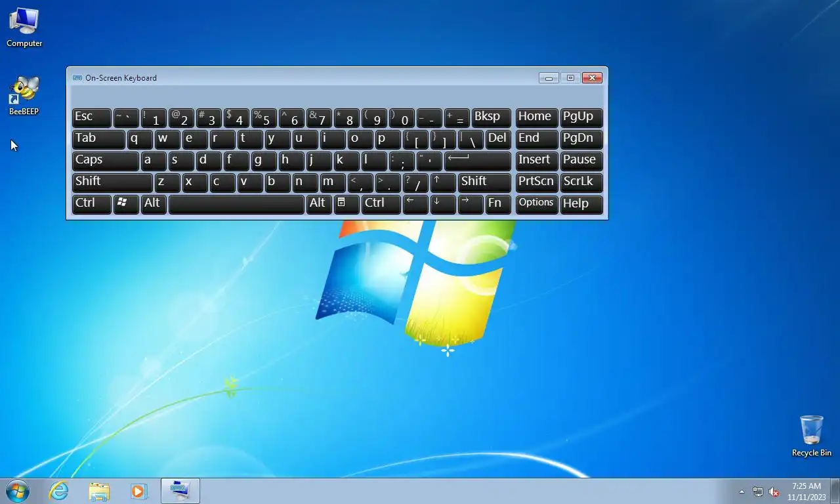The image size is (840, 504).
Task: Open the Computer desktop icon
Action: [24, 27]
